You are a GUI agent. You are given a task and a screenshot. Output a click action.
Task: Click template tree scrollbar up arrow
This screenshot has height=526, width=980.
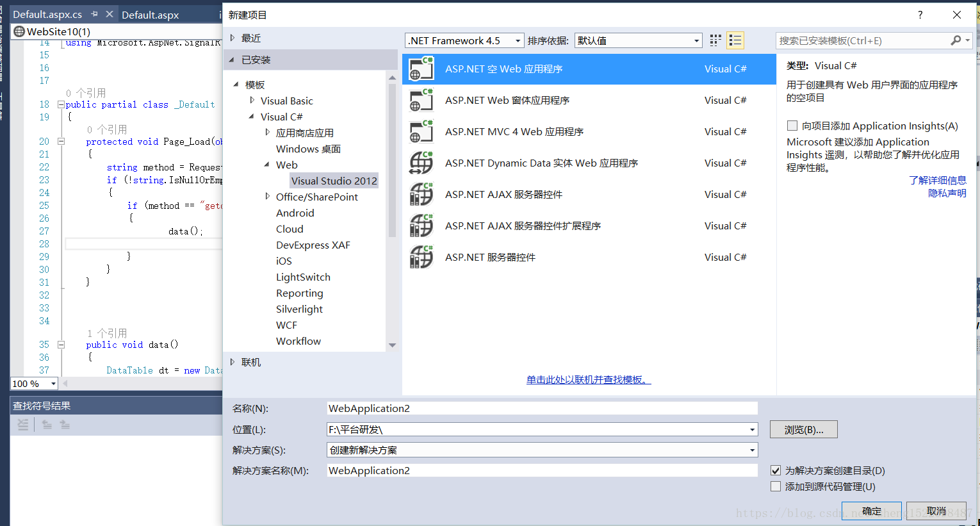click(x=392, y=78)
